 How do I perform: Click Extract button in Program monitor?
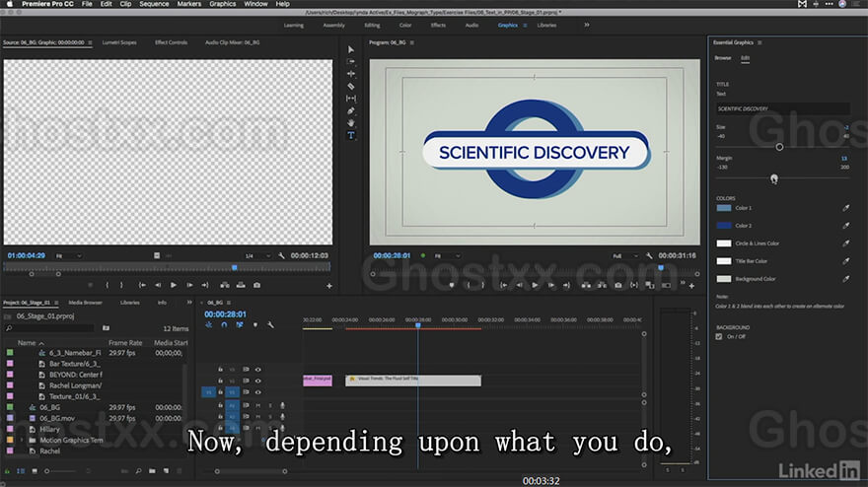(x=602, y=285)
